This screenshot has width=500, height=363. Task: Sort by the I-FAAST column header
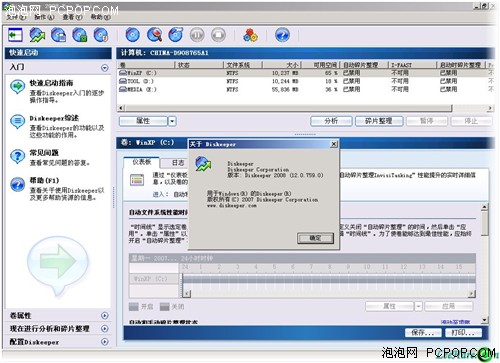tap(413, 65)
